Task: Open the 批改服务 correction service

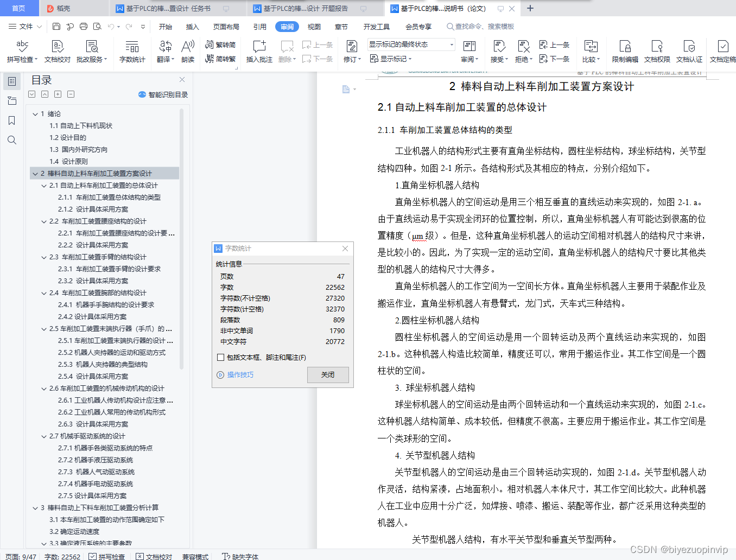Action: click(92, 52)
